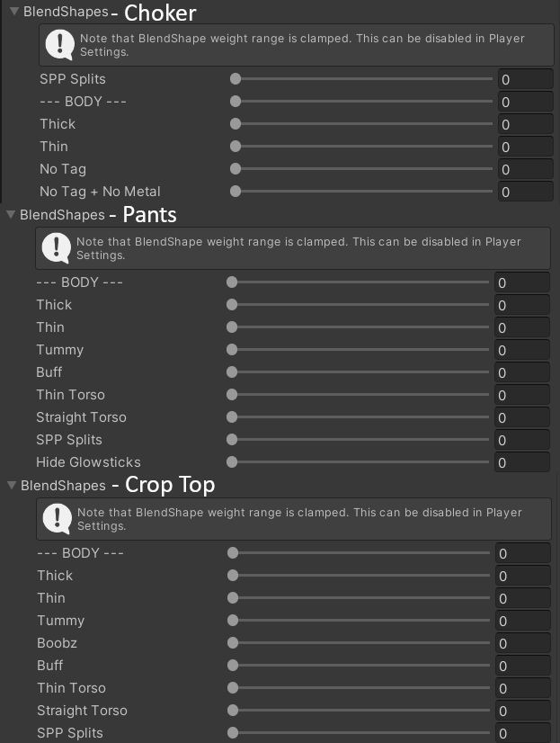Click the Choker No Tag + No Metal value field
The width and height of the screenshot is (560, 743).
coord(525,192)
